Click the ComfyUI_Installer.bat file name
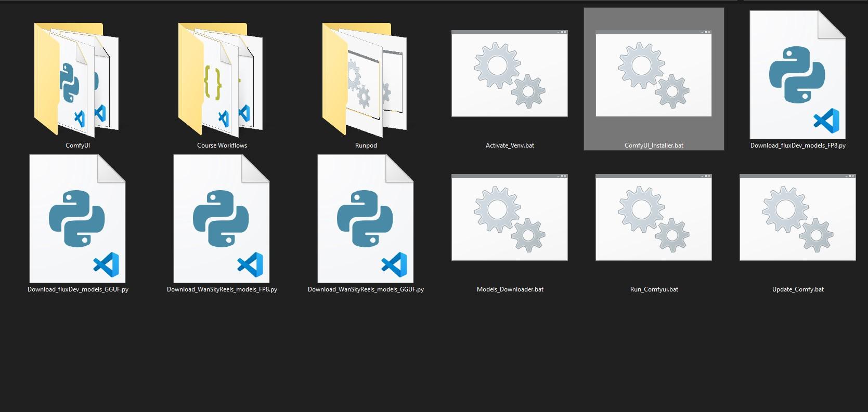The image size is (868, 412). click(654, 145)
